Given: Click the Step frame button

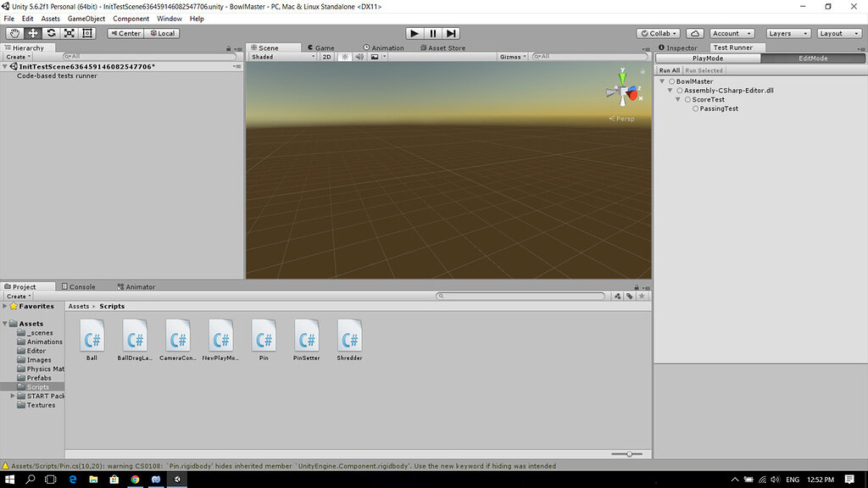Looking at the screenshot, I should [451, 33].
